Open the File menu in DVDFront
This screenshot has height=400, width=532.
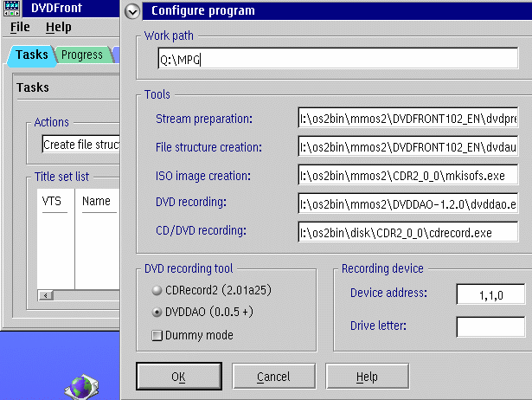[20, 27]
